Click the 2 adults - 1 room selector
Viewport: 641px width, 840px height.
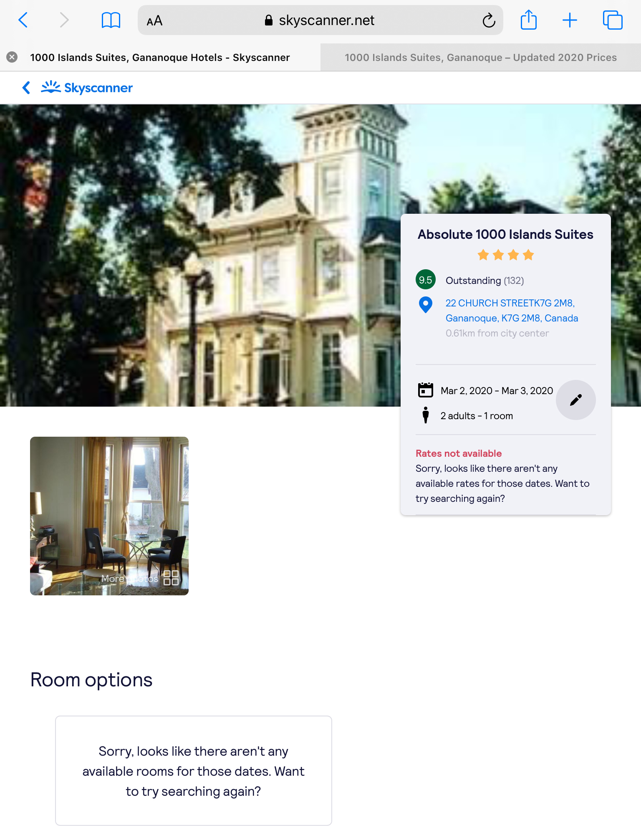click(x=477, y=416)
